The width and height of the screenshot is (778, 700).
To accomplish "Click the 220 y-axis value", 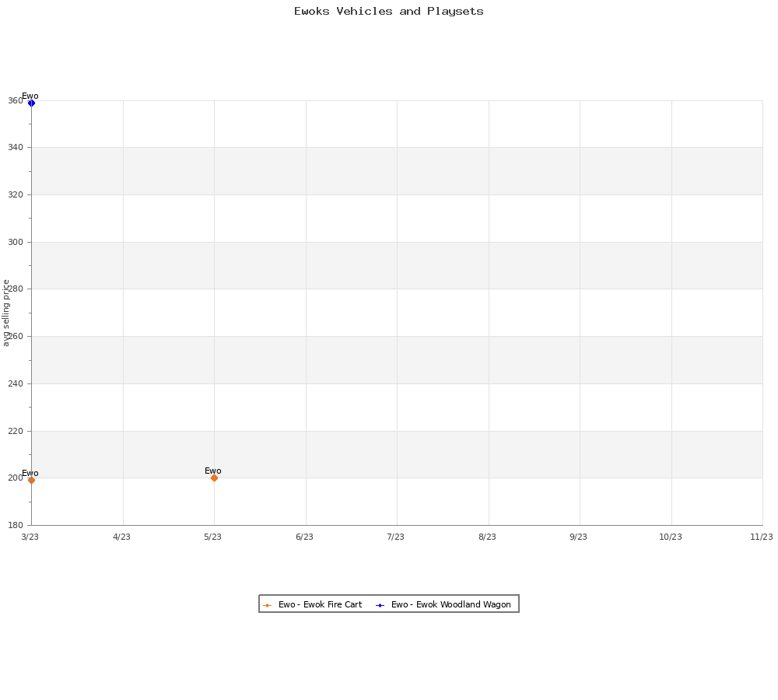I will (x=16, y=431).
